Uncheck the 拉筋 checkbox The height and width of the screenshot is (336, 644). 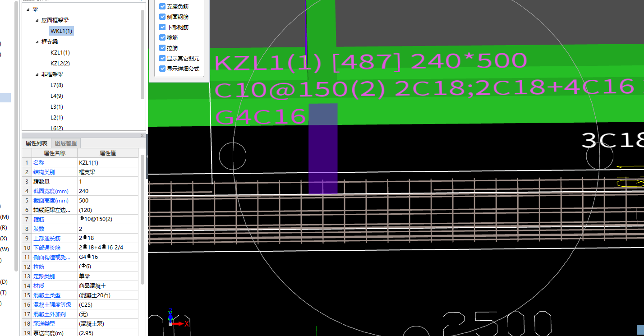pyautogui.click(x=162, y=48)
